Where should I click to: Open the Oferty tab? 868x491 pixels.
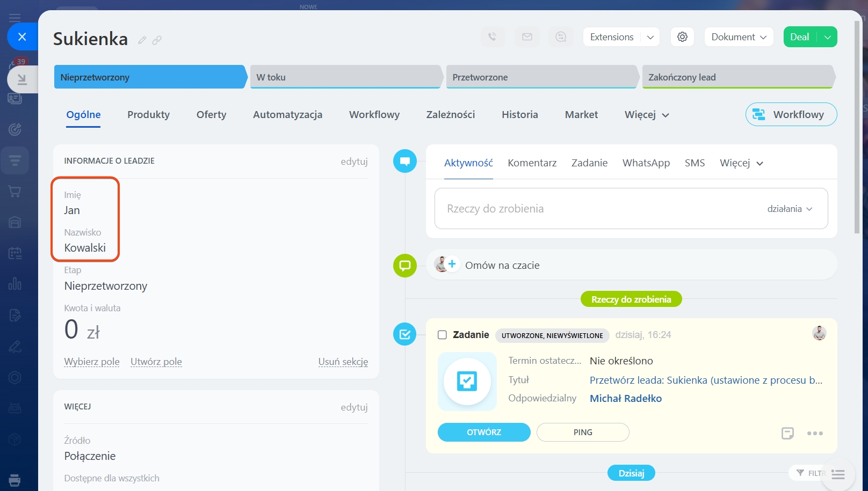point(211,115)
